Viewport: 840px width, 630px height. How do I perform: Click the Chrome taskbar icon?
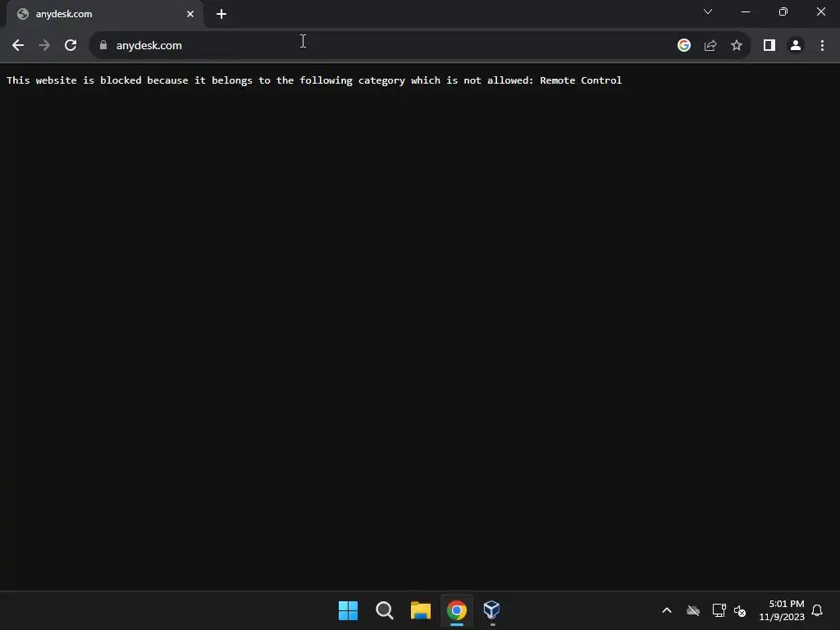457,610
